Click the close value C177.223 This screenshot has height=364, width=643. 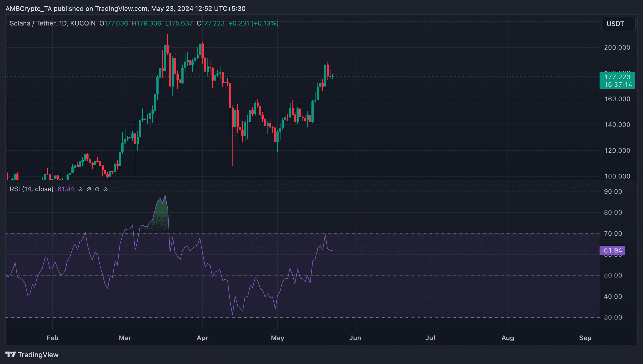(x=210, y=23)
